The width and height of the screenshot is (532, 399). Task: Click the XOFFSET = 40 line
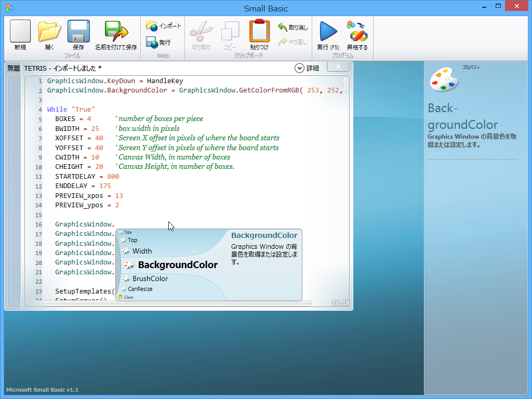click(x=79, y=138)
